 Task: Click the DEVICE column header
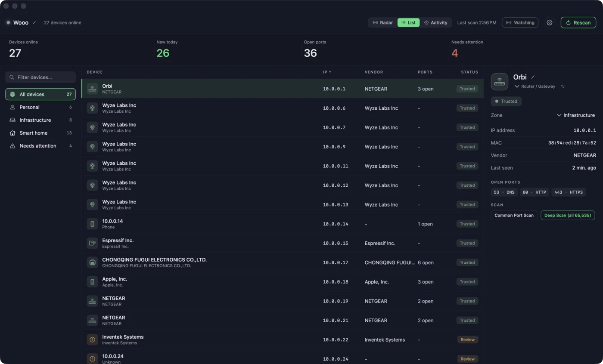(x=95, y=72)
